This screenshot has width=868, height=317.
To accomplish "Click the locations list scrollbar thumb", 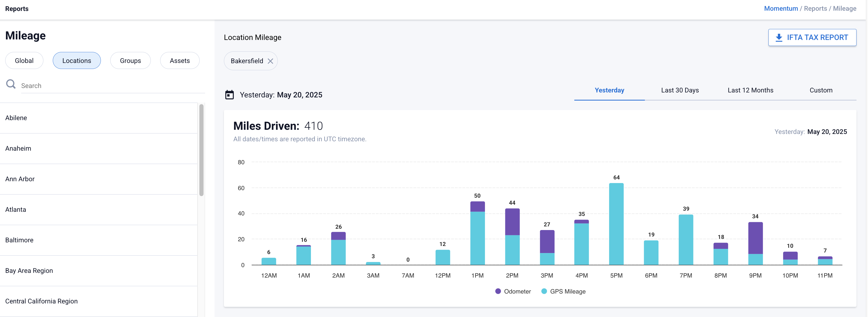I will 201,150.
